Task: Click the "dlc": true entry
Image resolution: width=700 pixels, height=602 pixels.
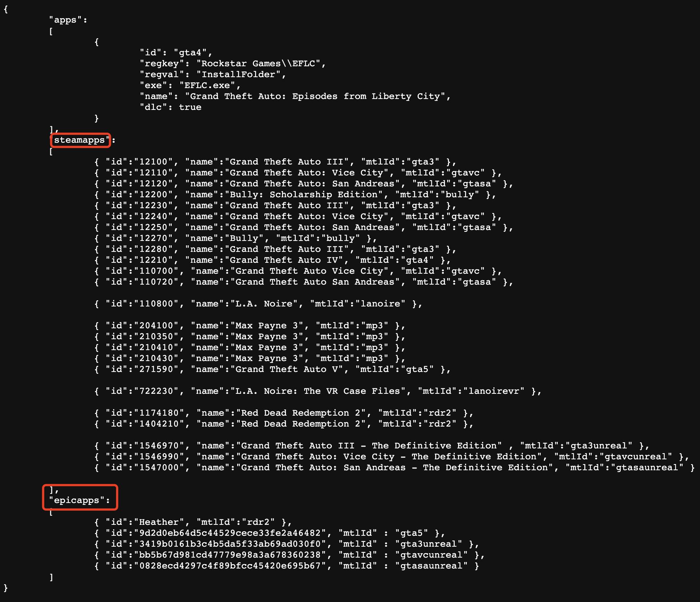Action: [171, 107]
